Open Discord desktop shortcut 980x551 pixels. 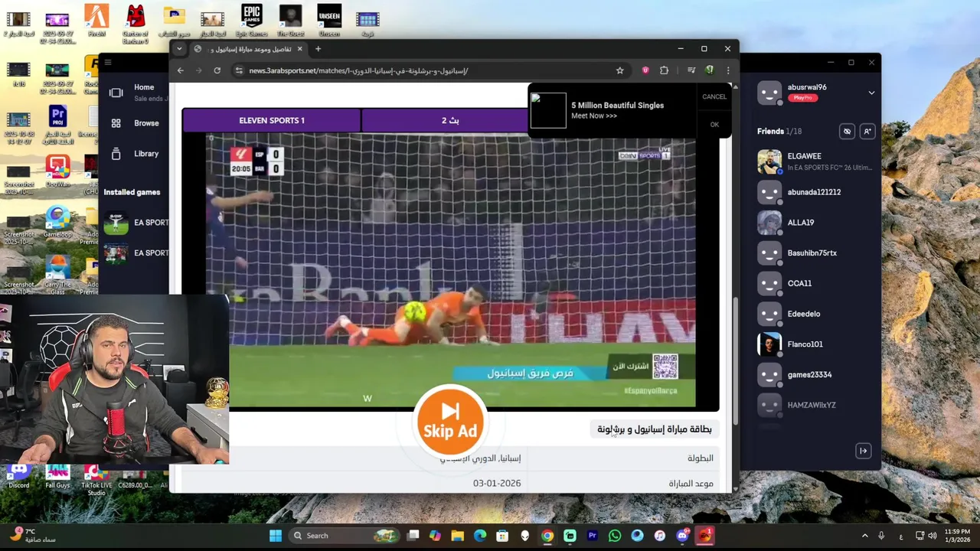point(19,476)
